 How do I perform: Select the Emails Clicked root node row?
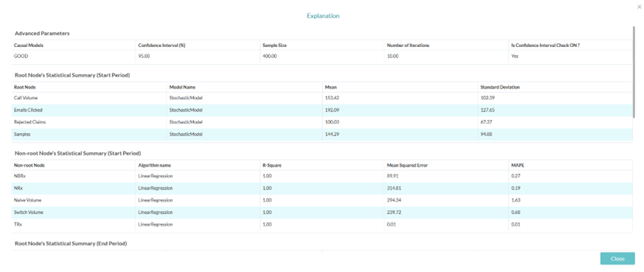point(322,110)
